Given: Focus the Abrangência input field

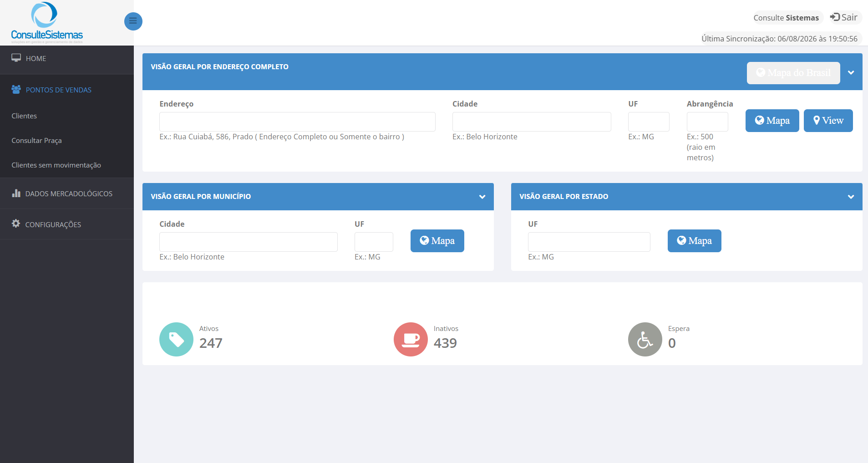Looking at the screenshot, I should (707, 122).
